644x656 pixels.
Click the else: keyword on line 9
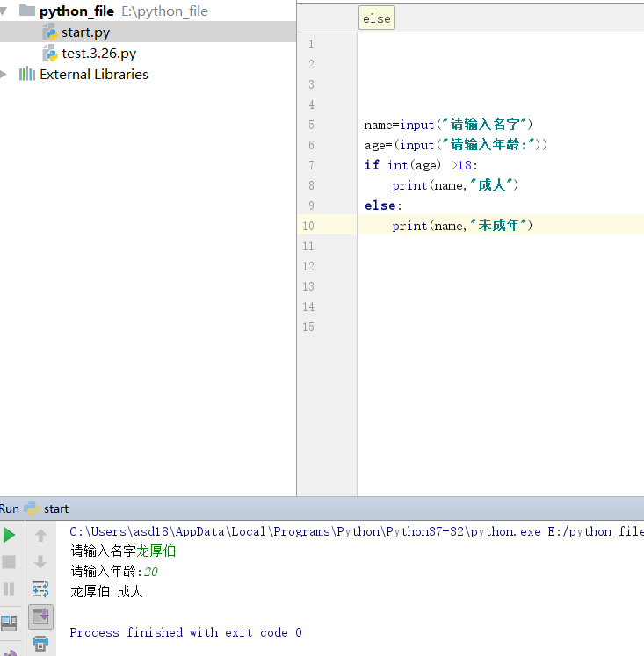(x=383, y=205)
